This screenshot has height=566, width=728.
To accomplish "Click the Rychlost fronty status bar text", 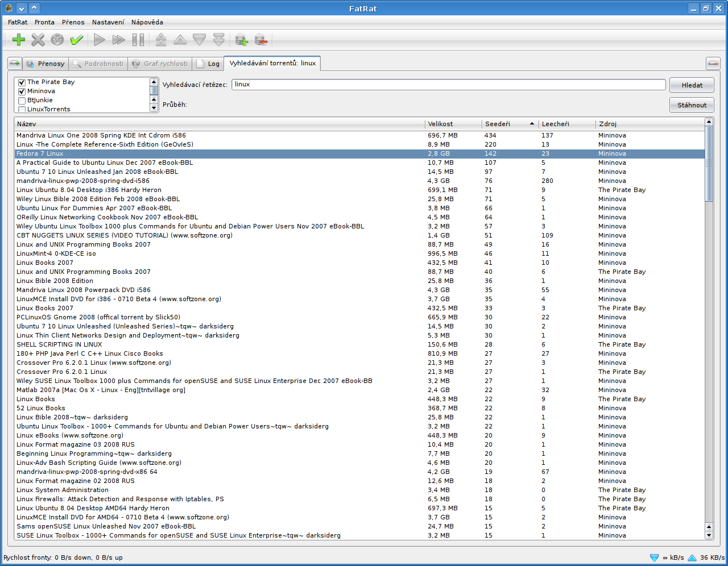I will [x=63, y=557].
